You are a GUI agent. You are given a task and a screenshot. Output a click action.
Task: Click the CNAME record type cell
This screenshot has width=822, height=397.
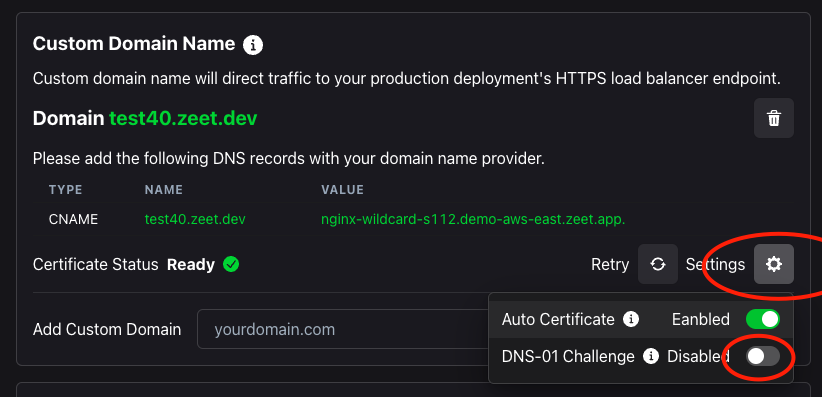click(73, 219)
